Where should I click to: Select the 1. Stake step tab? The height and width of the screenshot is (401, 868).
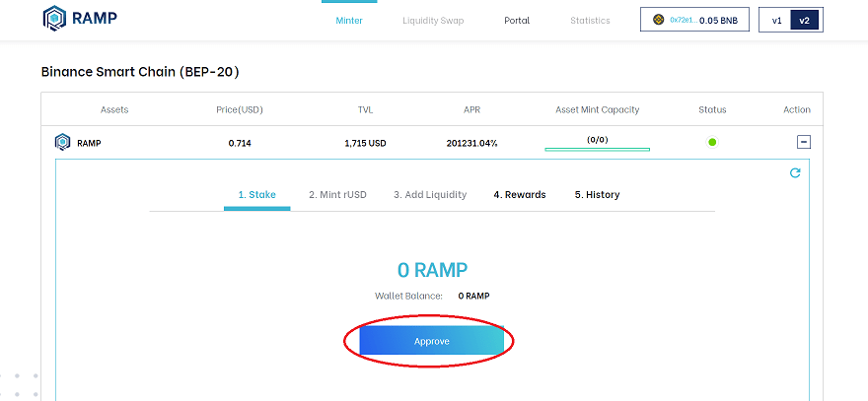[x=256, y=195]
